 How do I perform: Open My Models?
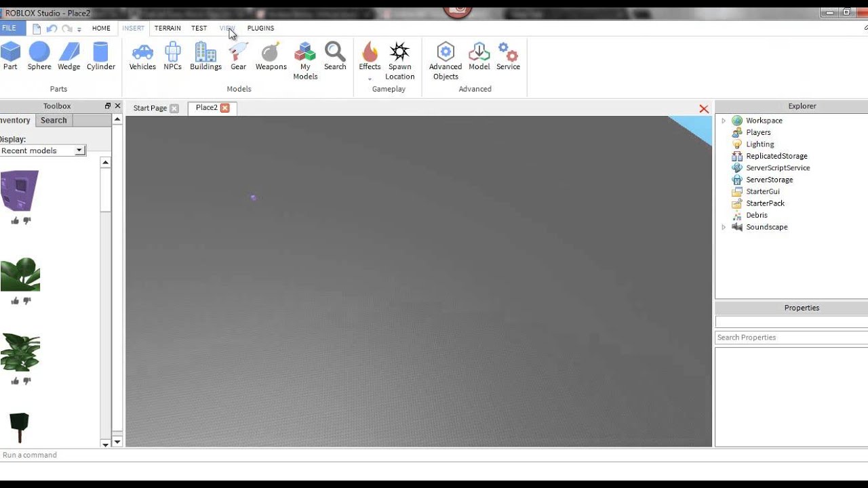pyautogui.click(x=305, y=61)
